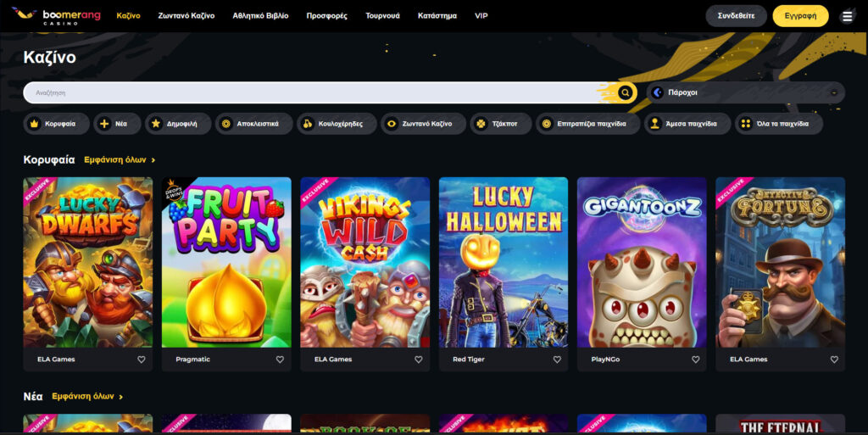Image resolution: width=868 pixels, height=435 pixels.
Task: Select the Νέα plus filter
Action: coord(117,124)
